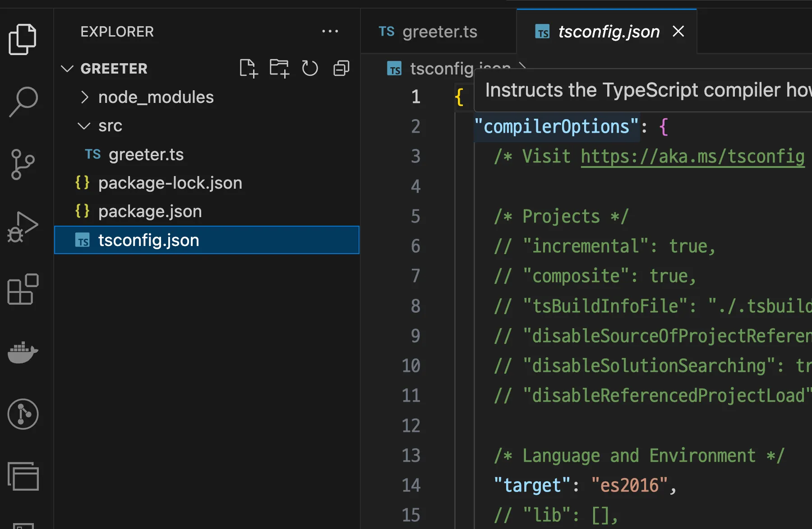Open the Explorer view in activity bar

click(x=23, y=39)
